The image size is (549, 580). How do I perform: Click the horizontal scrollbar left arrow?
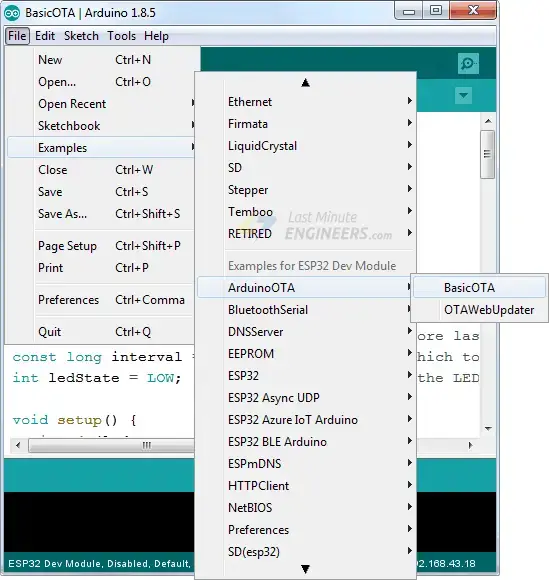pyautogui.click(x=18, y=445)
